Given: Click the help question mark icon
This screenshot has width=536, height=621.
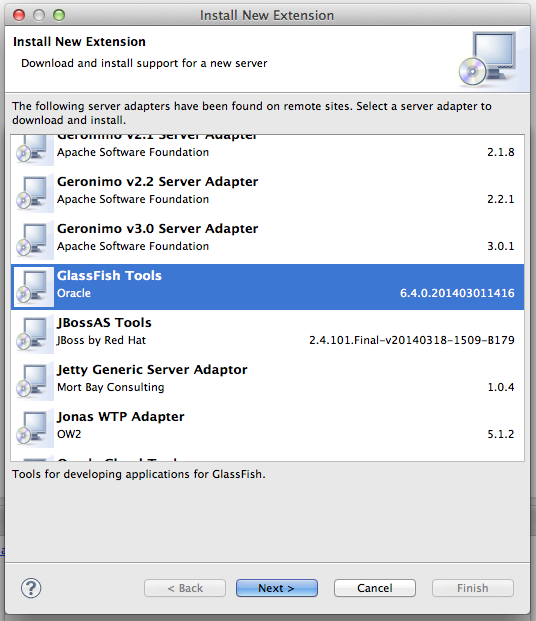Looking at the screenshot, I should [x=31, y=588].
